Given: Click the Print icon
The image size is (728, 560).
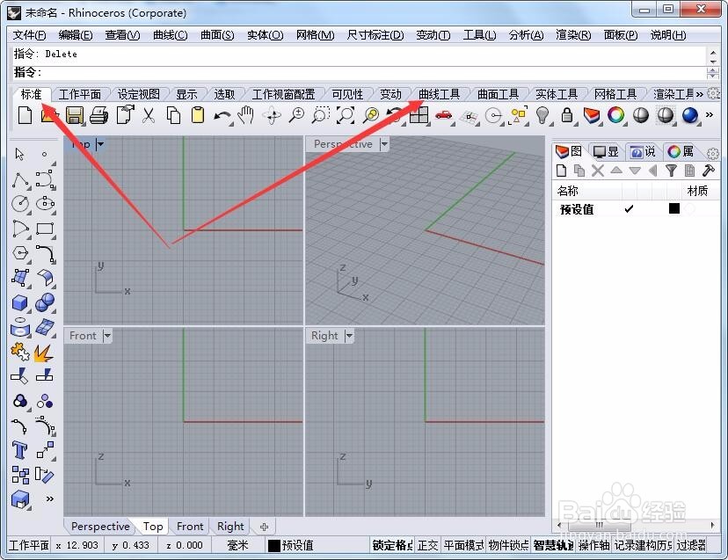Looking at the screenshot, I should click(x=98, y=115).
